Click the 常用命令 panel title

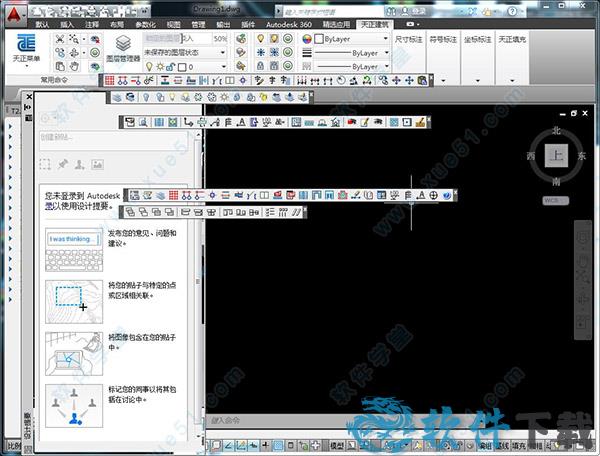click(54, 80)
